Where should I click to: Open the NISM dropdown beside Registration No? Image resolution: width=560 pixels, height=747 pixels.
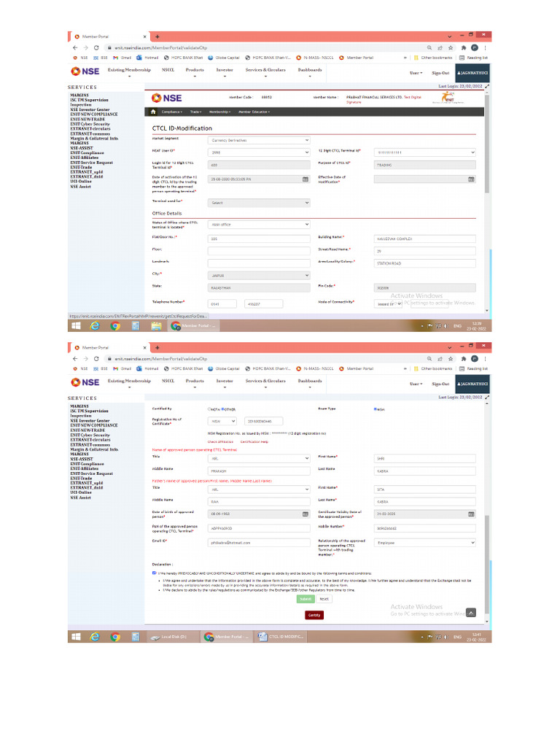point(222,421)
